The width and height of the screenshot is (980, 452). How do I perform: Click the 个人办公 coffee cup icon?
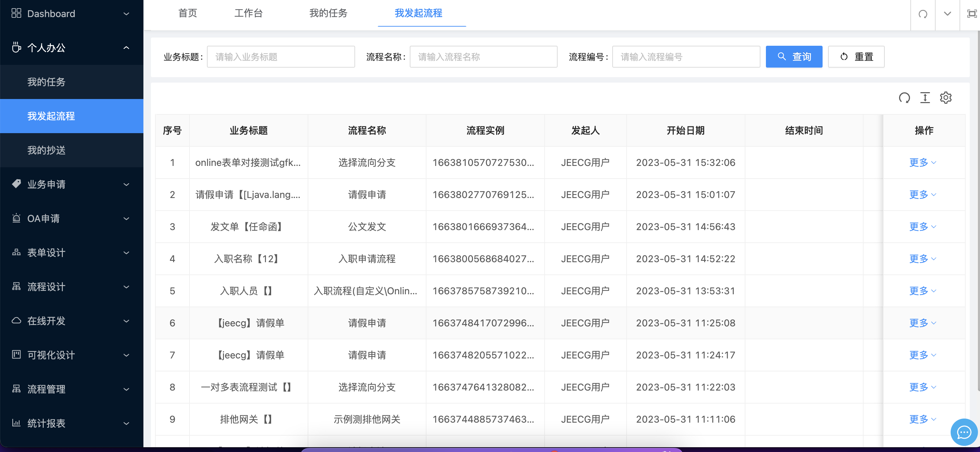tap(16, 47)
